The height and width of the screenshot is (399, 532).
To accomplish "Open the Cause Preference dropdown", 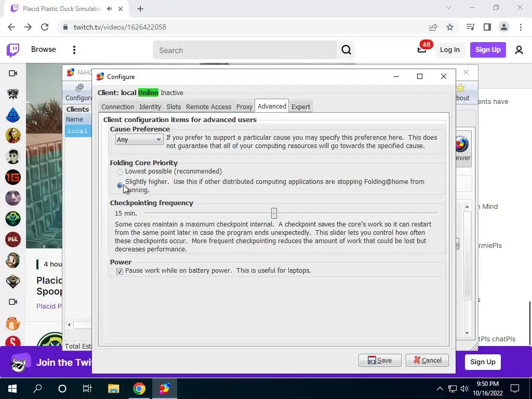I will (x=139, y=139).
